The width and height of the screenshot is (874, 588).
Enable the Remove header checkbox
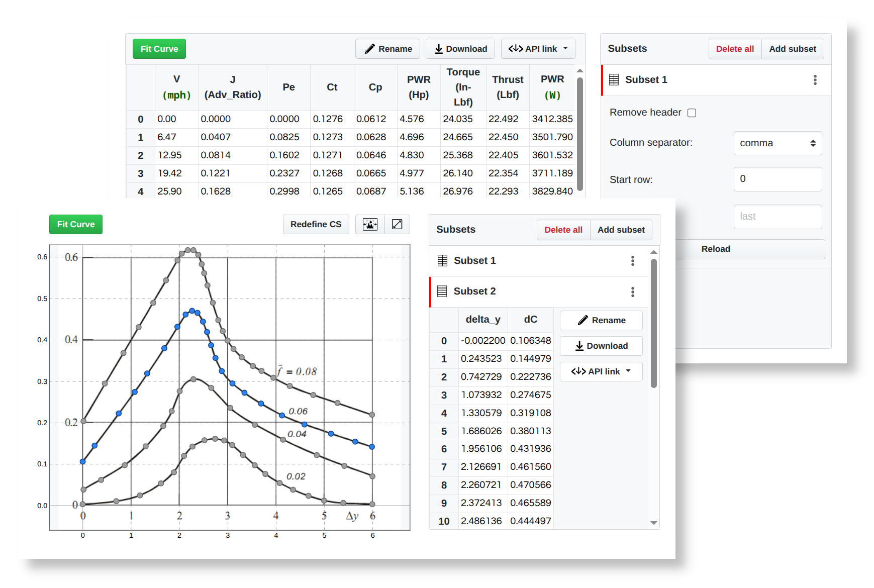pyautogui.click(x=692, y=113)
